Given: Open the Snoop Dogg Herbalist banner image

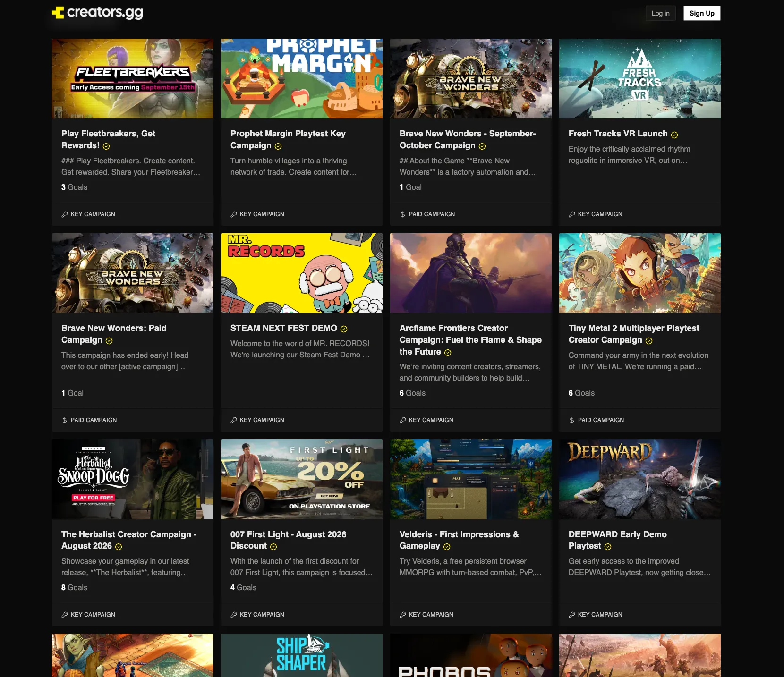Looking at the screenshot, I should pyautogui.click(x=133, y=479).
